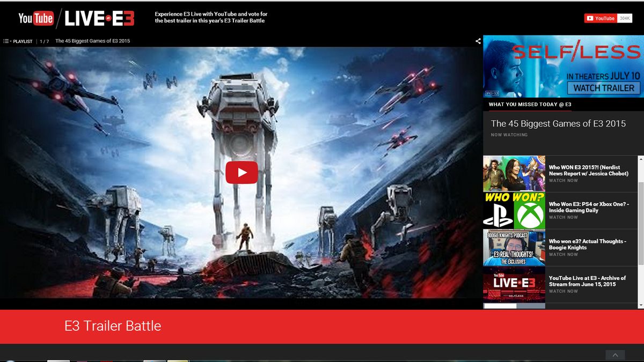Play the Star Wars Battlefront trailer
The image size is (644, 362).
[x=241, y=172]
